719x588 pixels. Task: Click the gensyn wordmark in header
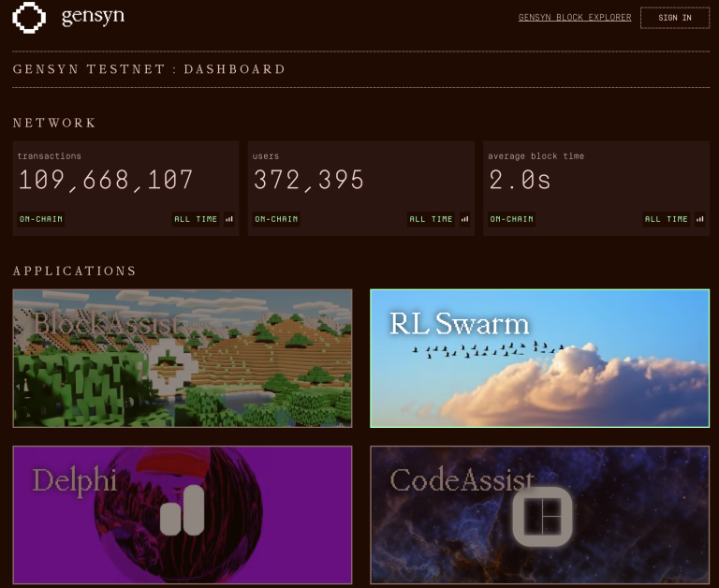93,17
